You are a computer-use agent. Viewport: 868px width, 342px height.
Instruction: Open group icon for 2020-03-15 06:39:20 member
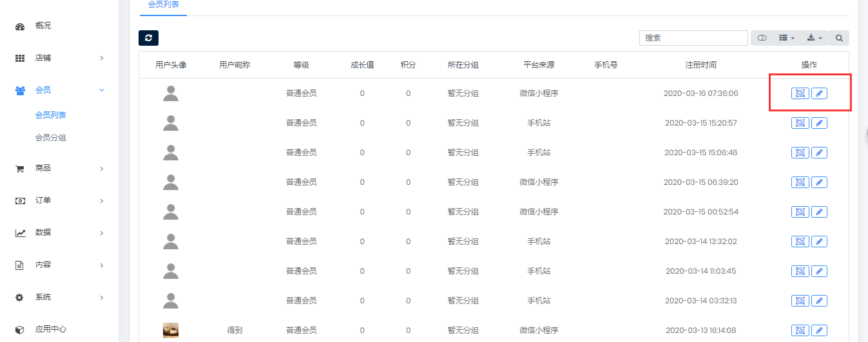coord(800,182)
